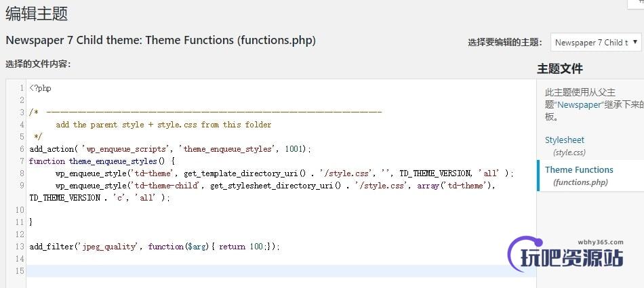644x288 pixels.
Task: Click the add_filter 'jpeg_quality' line
Action: (x=155, y=247)
